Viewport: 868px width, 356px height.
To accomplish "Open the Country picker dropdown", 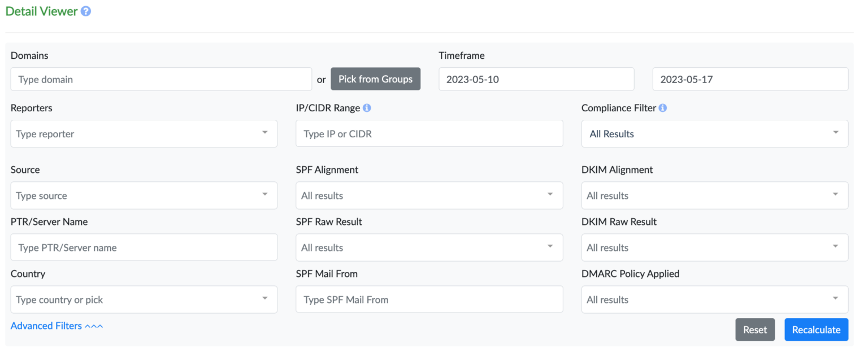I will point(144,299).
